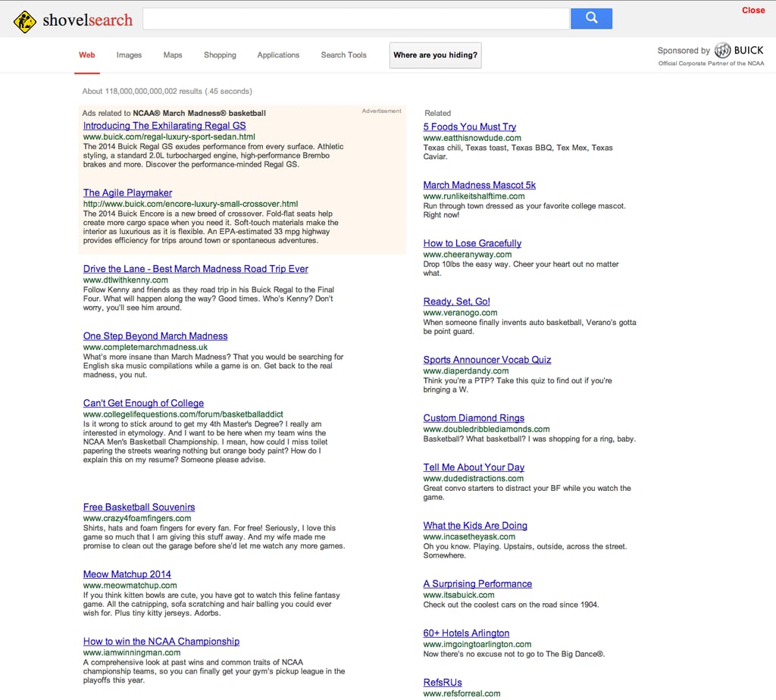This screenshot has width=776, height=700.
Task: Open 'Sports Announcer Vocab Quiz' link
Action: 487,360
